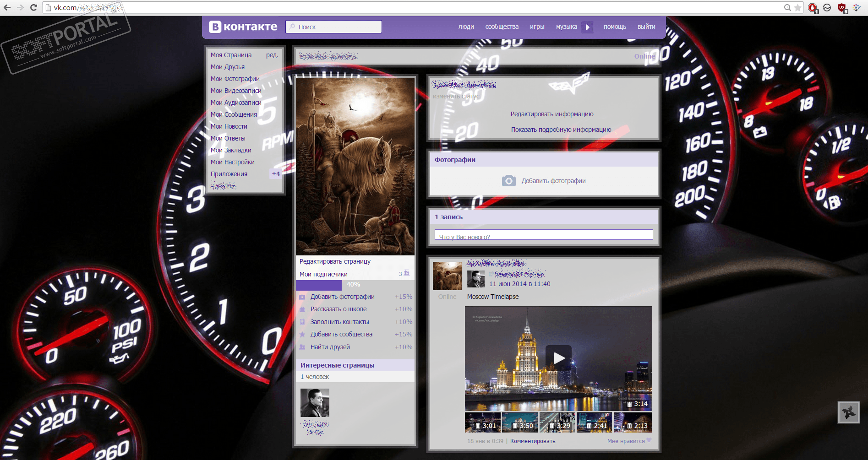This screenshot has width=868, height=460.
Task: Click the subscribers icon next to Мои подписчики
Action: click(406, 273)
